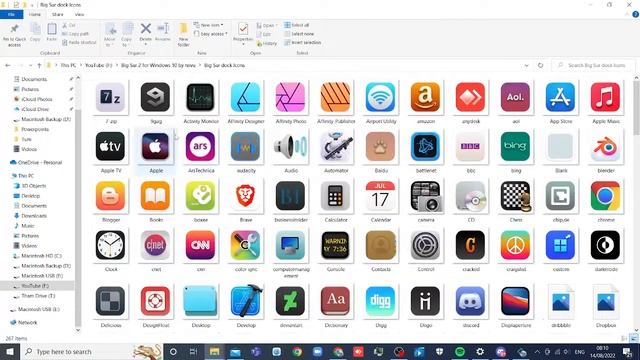Image resolution: width=640 pixels, height=360 pixels.
Task: Open the Copy to dropdown
Action: point(127,35)
